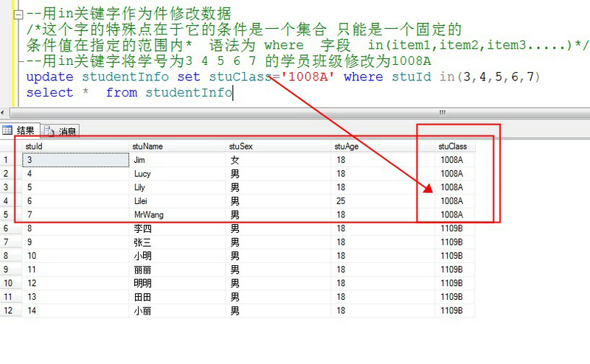Click the stuId identifier in update statement
The width and height of the screenshot is (590, 364).
412,77
